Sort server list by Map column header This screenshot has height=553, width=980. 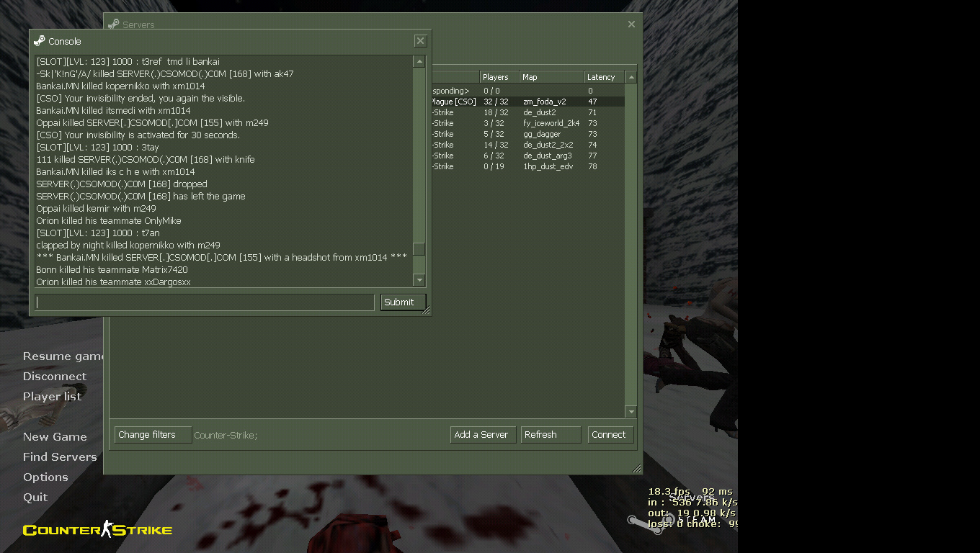[x=551, y=77]
